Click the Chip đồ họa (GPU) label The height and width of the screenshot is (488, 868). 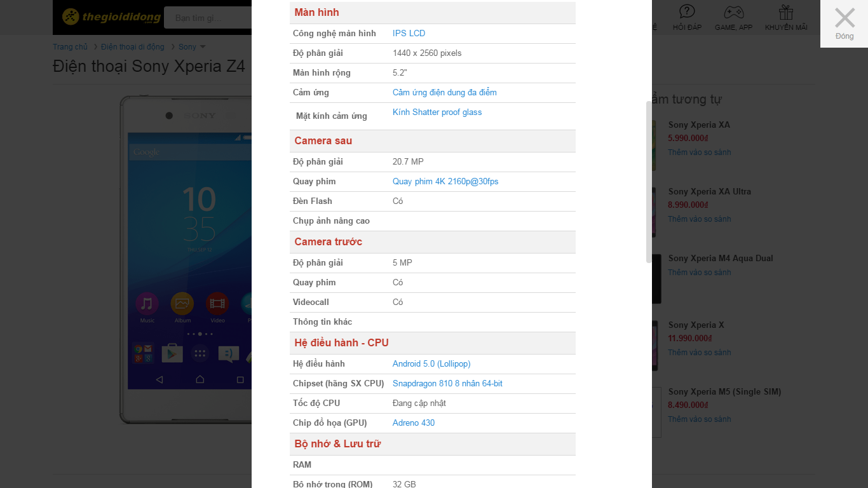point(330,423)
